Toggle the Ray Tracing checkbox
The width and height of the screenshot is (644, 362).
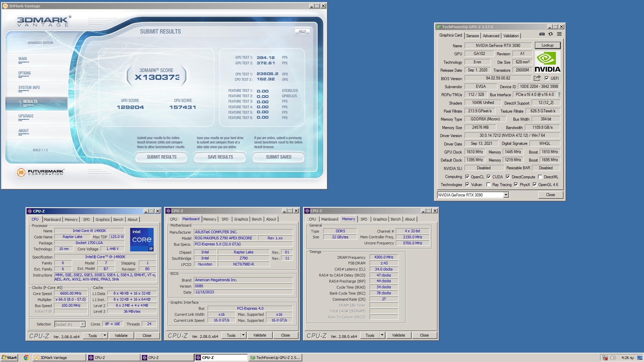coord(488,185)
